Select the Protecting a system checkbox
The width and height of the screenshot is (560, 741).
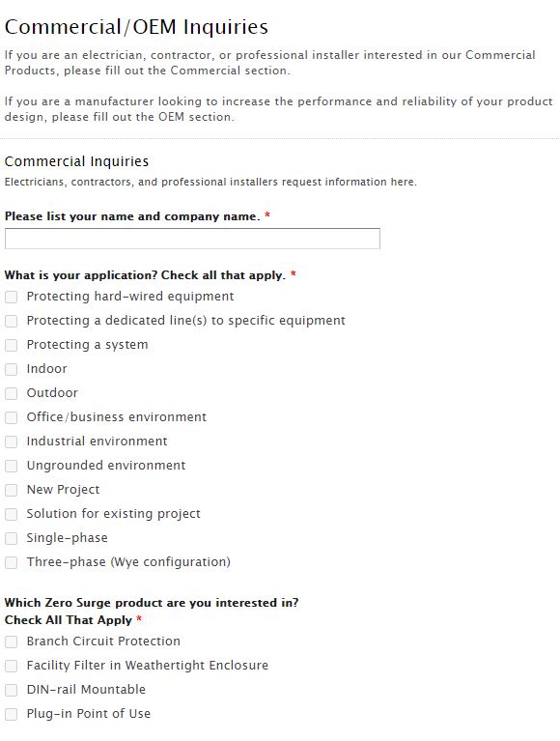click(11, 345)
